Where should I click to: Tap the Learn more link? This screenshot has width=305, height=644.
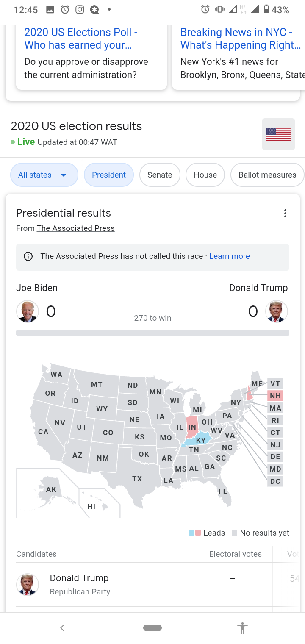coord(230,256)
